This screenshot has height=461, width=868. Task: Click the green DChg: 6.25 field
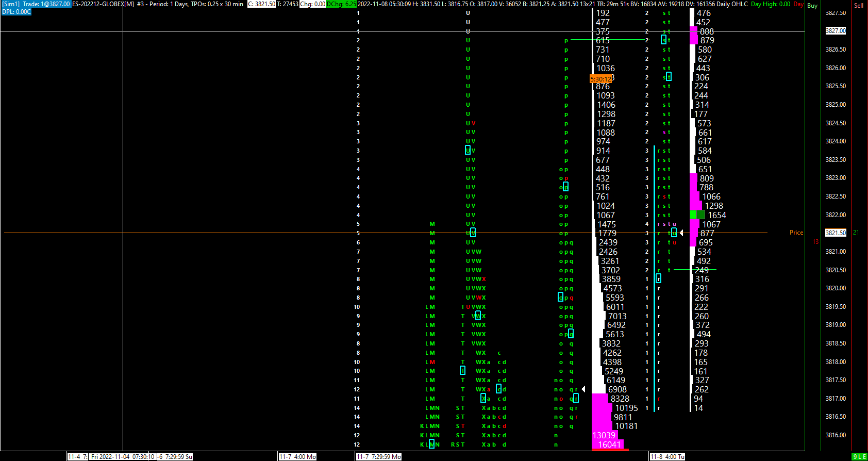point(341,4)
